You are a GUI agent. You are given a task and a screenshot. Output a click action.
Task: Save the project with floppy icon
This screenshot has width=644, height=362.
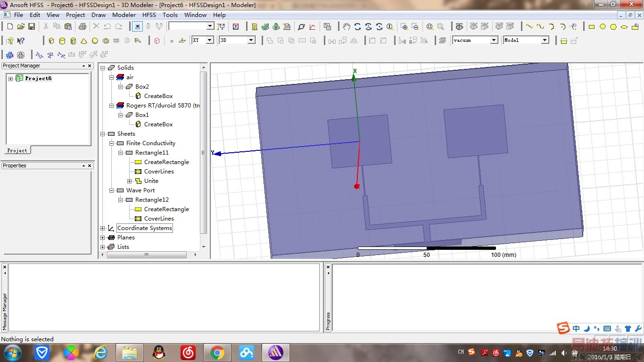(x=32, y=27)
